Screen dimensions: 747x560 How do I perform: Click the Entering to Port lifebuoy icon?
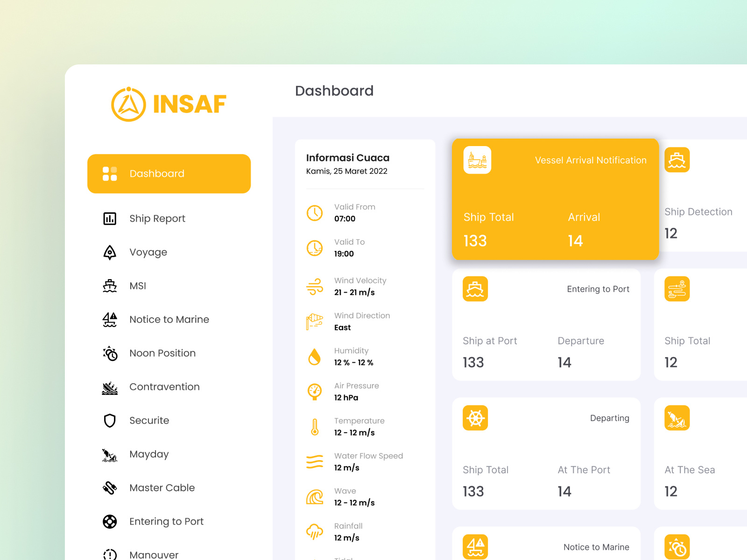click(x=110, y=521)
